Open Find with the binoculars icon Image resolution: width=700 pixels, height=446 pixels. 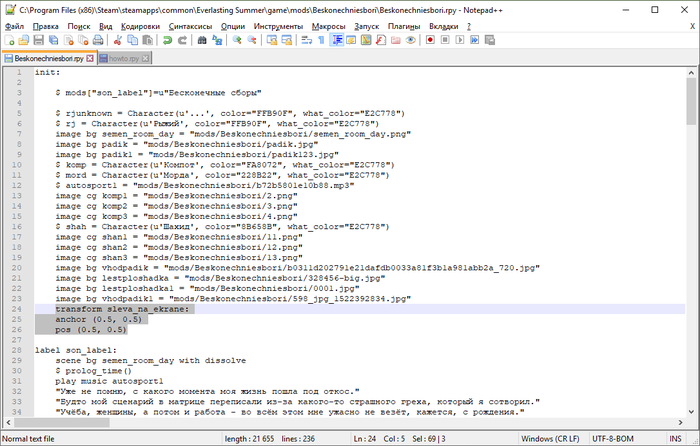pyautogui.click(x=202, y=40)
